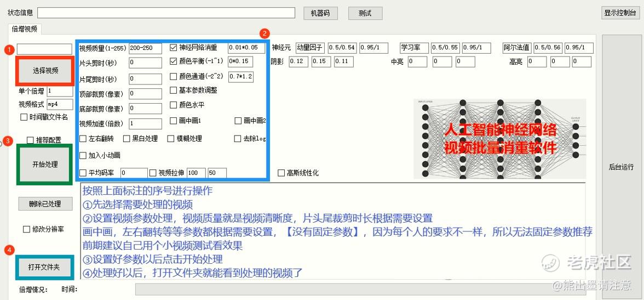
Task: Click the 0.95/1 field after 动量因子
Action: click(373, 48)
